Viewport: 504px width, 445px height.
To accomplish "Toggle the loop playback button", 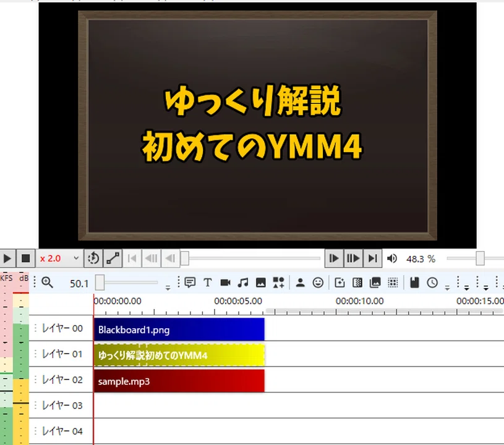I will click(93, 258).
